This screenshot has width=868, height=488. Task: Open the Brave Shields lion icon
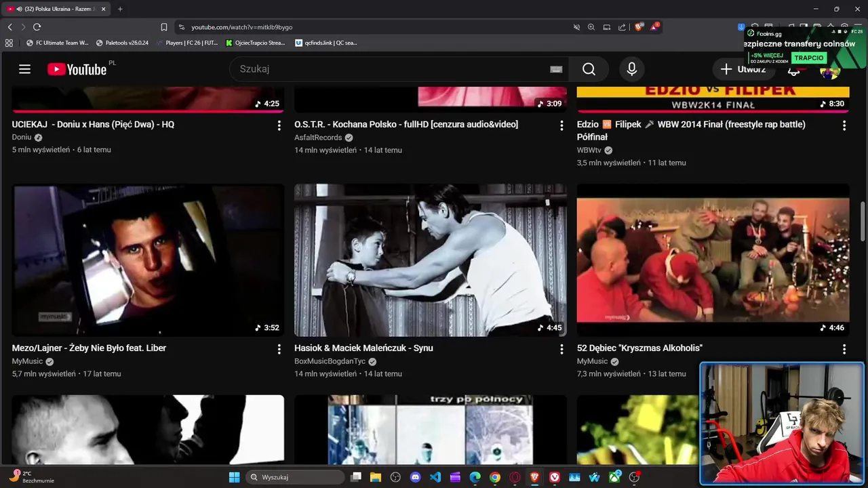point(638,27)
